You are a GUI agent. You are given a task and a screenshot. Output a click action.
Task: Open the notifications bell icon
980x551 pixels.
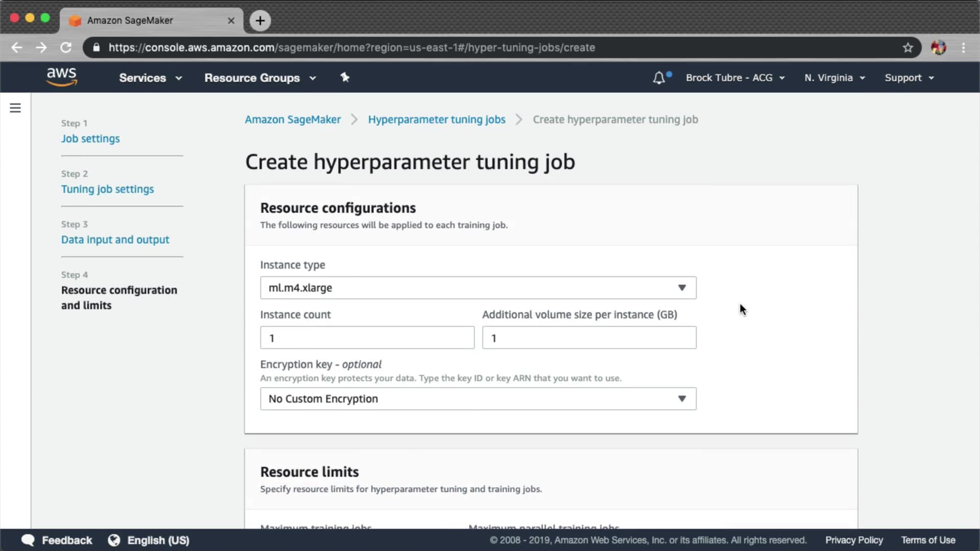click(x=659, y=78)
